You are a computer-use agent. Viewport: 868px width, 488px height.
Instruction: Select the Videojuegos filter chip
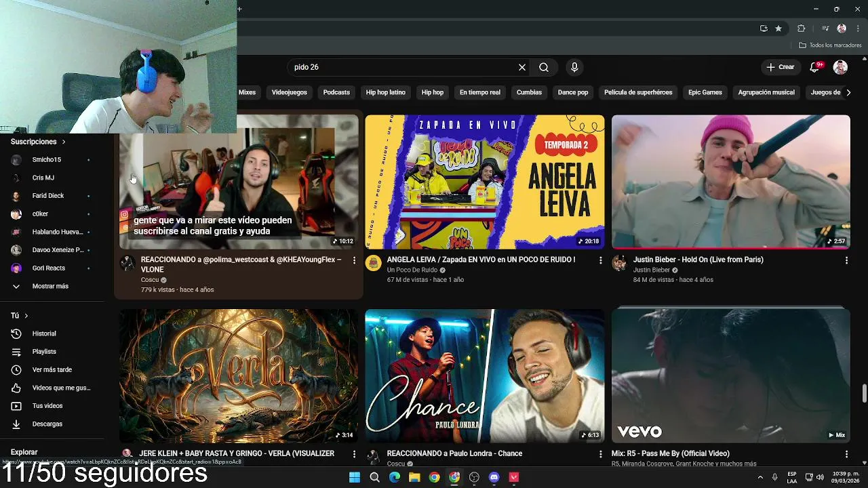[x=290, y=92]
